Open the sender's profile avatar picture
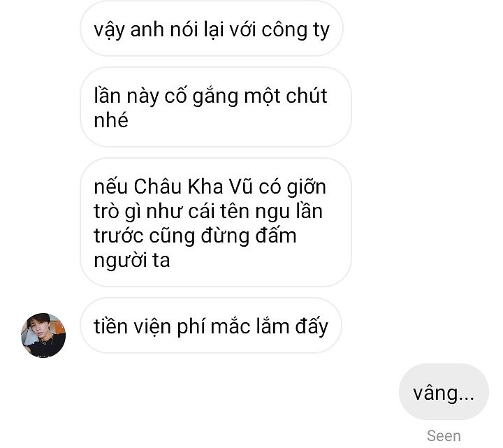 pos(43,335)
